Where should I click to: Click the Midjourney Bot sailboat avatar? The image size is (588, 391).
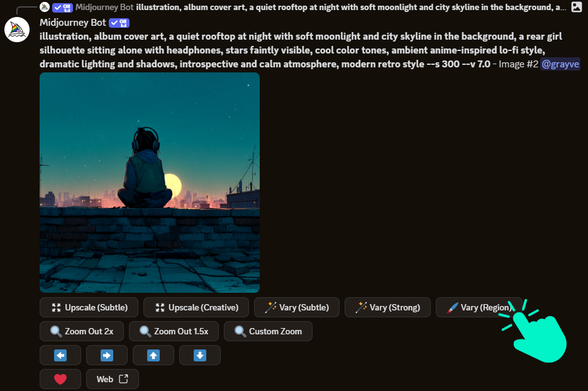17,30
